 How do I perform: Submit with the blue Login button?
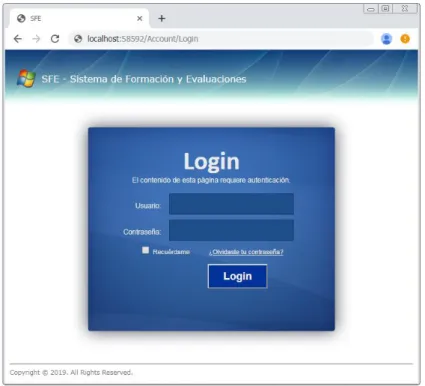click(x=237, y=276)
